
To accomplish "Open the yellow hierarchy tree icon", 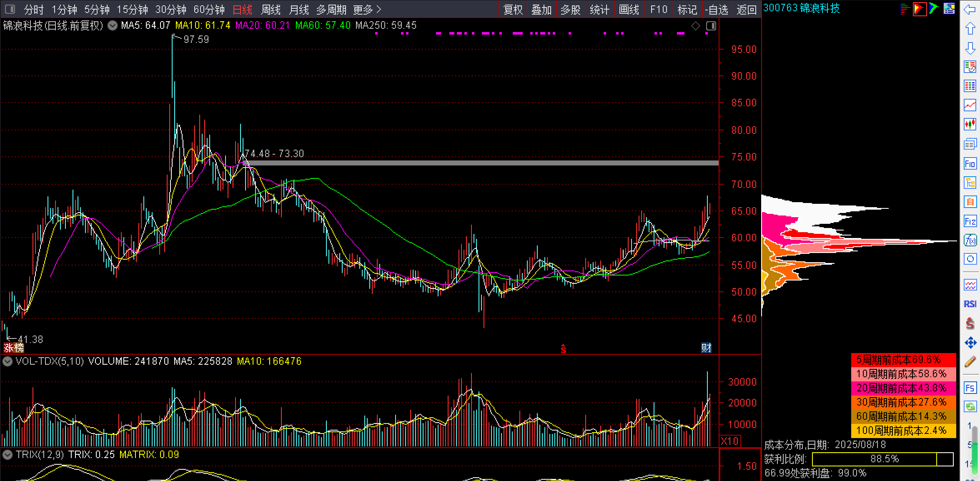I will (x=970, y=183).
